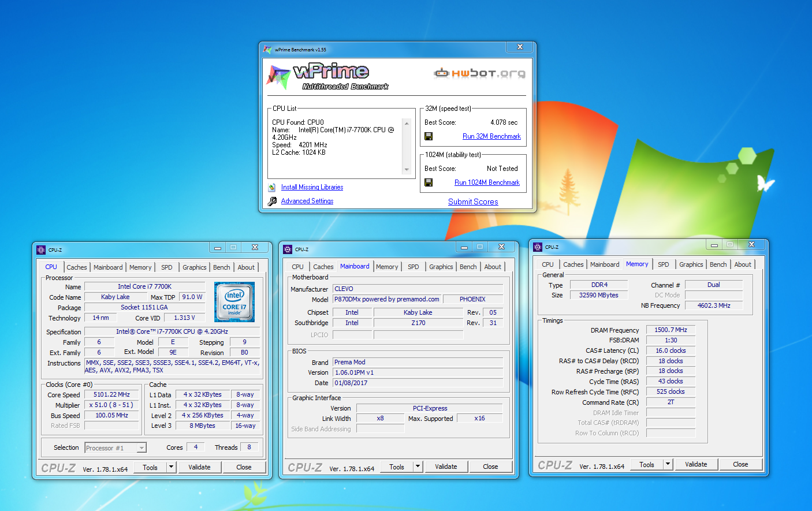Click Tools button in Memory window
Image resolution: width=812 pixels, height=511 pixels.
click(647, 464)
